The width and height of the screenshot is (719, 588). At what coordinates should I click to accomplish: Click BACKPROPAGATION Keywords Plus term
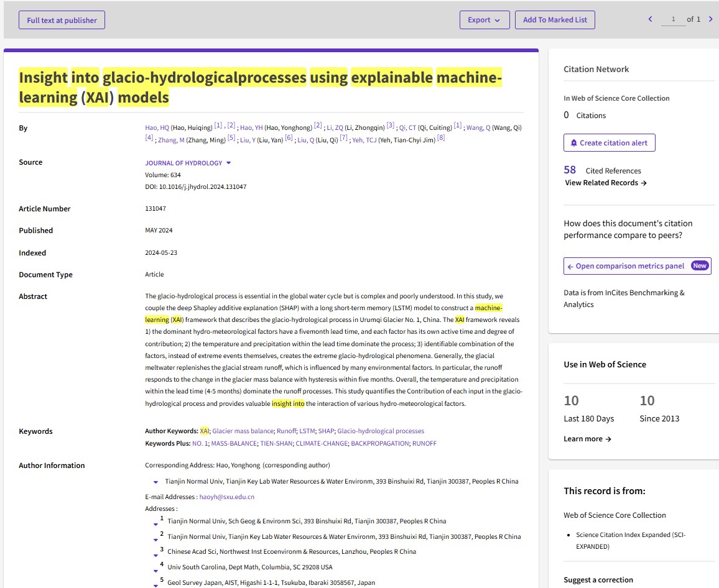pyautogui.click(x=379, y=443)
